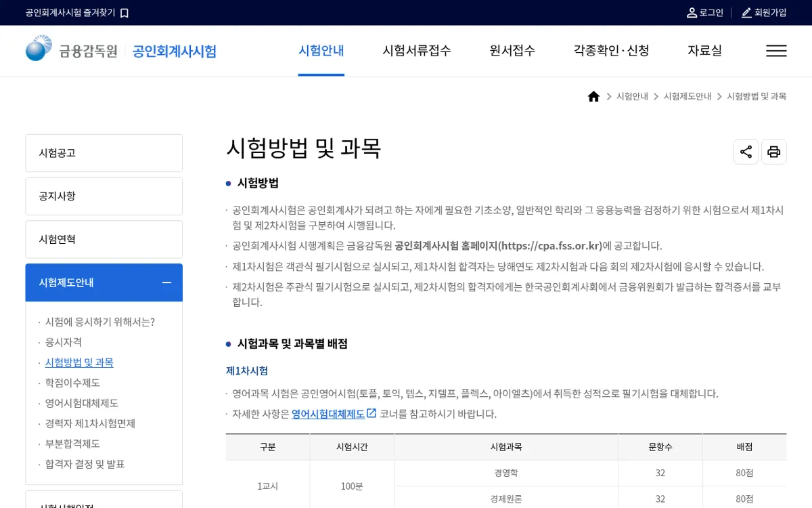The height and width of the screenshot is (508, 812).
Task: Click the 1교시 table cell
Action: [x=268, y=486]
